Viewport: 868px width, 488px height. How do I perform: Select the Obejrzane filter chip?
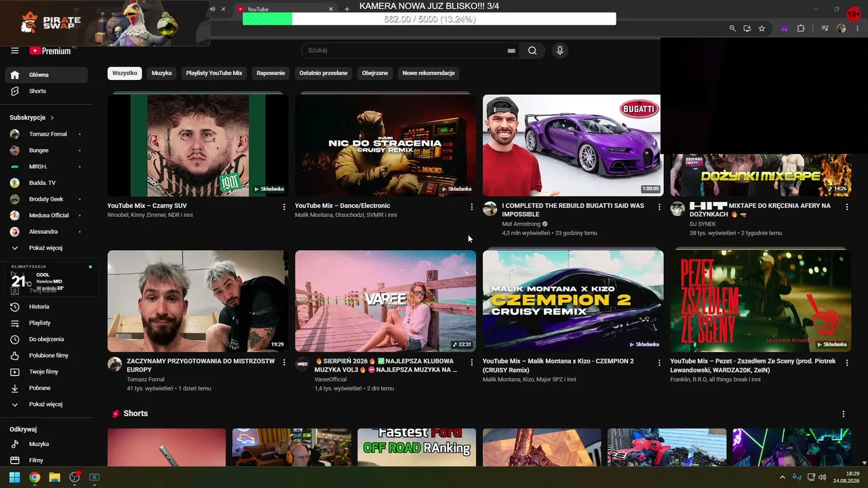tap(375, 73)
